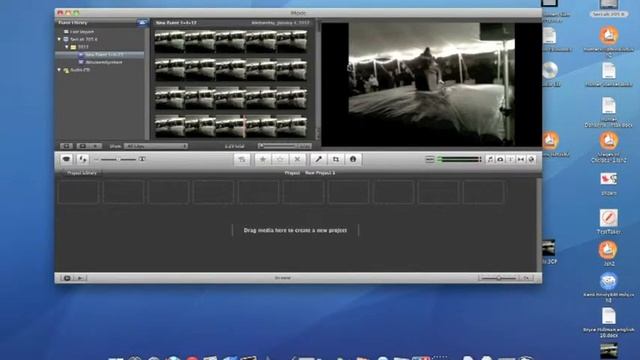
Task: Open the titles browser T icon
Action: tap(510, 159)
